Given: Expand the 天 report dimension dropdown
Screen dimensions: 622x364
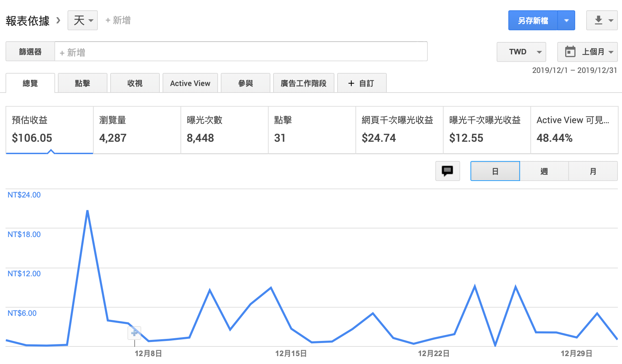Looking at the screenshot, I should pos(83,20).
